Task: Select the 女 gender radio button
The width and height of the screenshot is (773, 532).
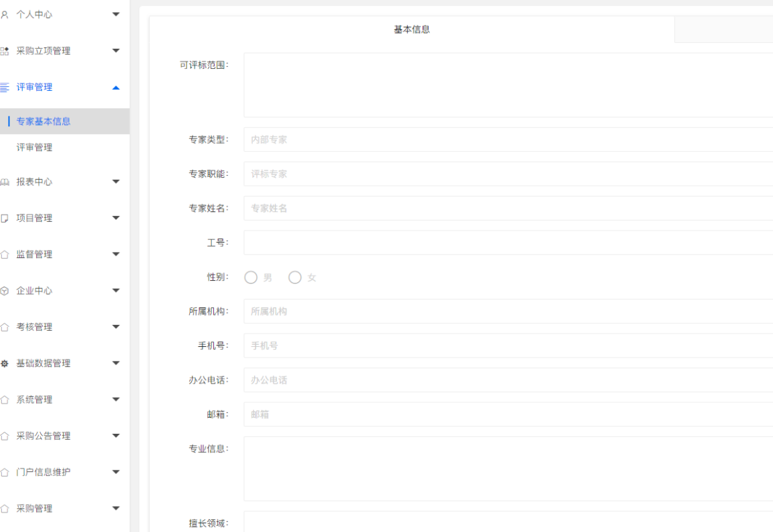Action: click(x=295, y=277)
